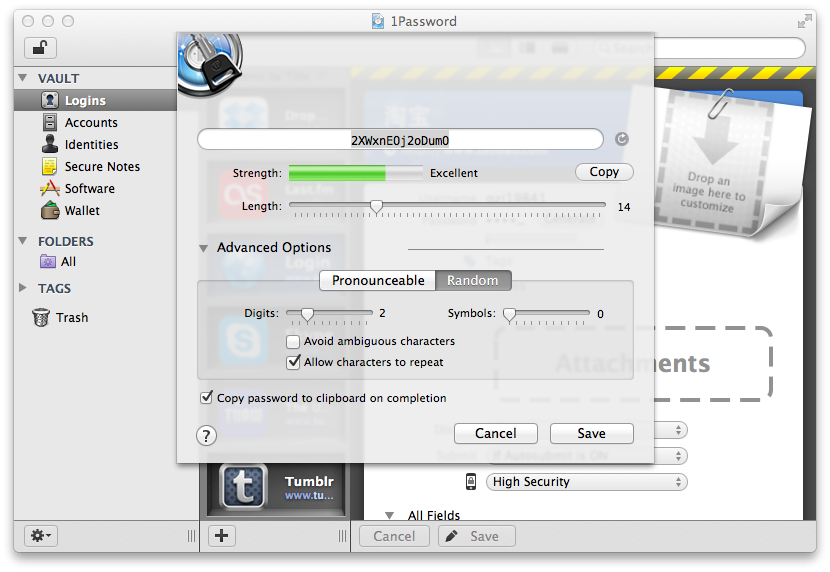Uncheck Allow characters to repeat
This screenshot has height=572, width=830.
pos(293,362)
